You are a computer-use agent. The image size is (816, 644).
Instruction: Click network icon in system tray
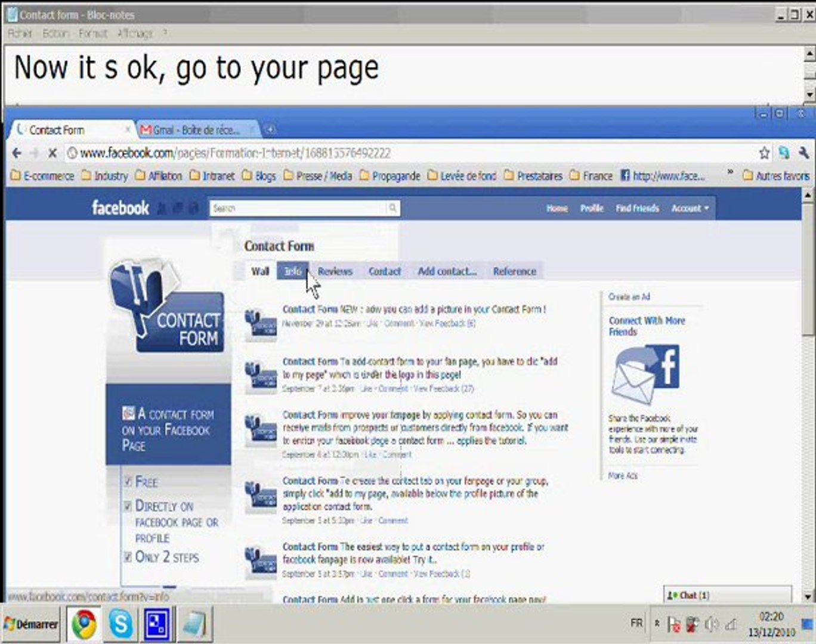pyautogui.click(x=730, y=625)
